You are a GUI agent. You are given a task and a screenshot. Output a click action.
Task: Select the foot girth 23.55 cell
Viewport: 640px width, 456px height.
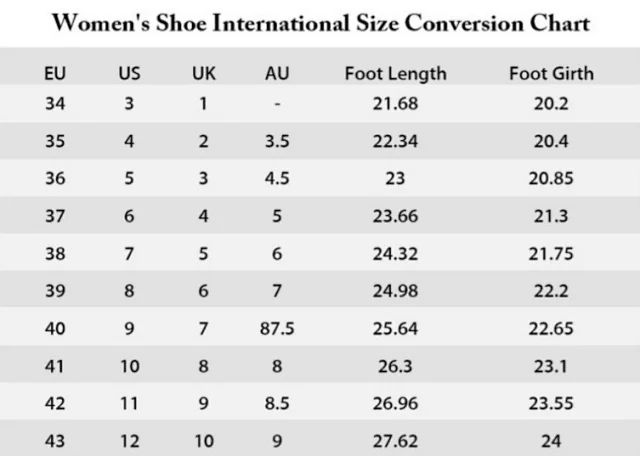coord(551,403)
